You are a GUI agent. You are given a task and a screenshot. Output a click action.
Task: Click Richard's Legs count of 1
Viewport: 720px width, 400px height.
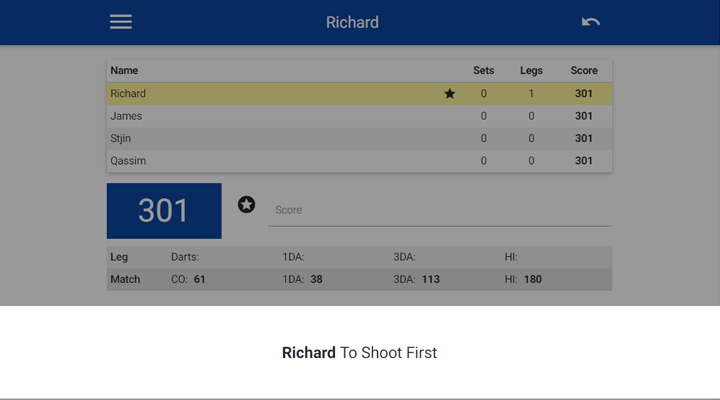click(x=531, y=94)
